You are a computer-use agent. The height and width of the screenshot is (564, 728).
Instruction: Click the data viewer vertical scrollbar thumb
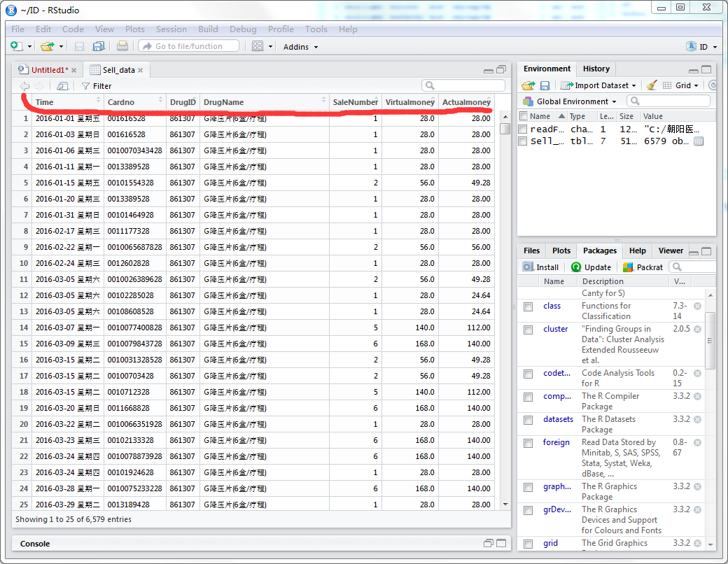pyautogui.click(x=505, y=128)
